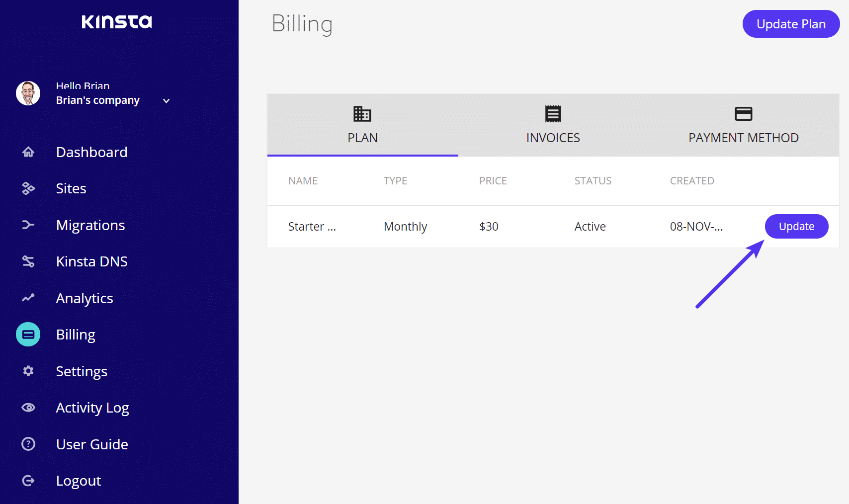Open the User Guide link
Screen dimensions: 849x504
pos(92,444)
